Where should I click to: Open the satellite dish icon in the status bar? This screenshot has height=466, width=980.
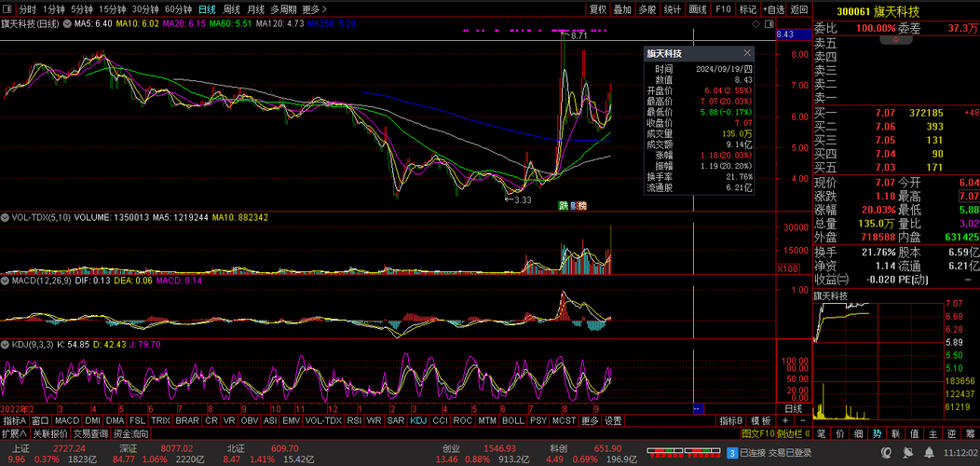coord(908,453)
